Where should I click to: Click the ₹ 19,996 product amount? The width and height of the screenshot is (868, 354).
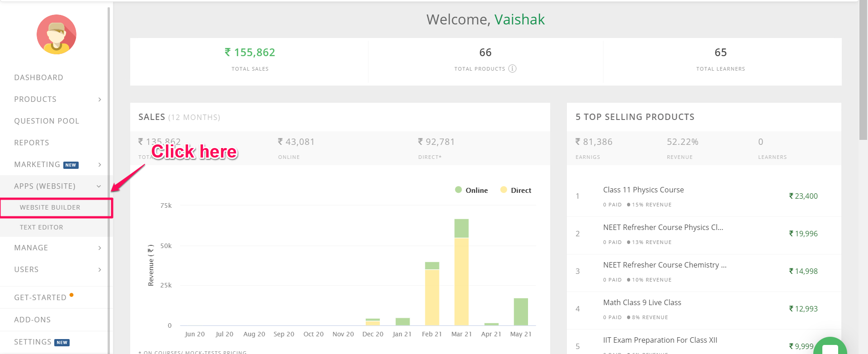tap(803, 234)
